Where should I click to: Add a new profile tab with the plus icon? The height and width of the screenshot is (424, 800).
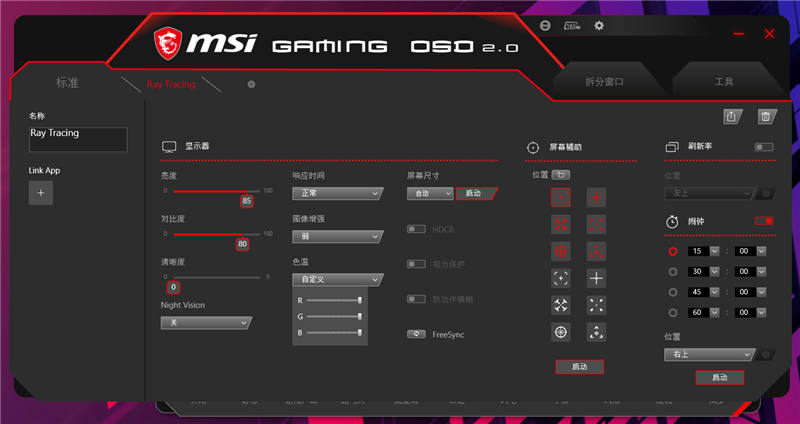[x=251, y=84]
